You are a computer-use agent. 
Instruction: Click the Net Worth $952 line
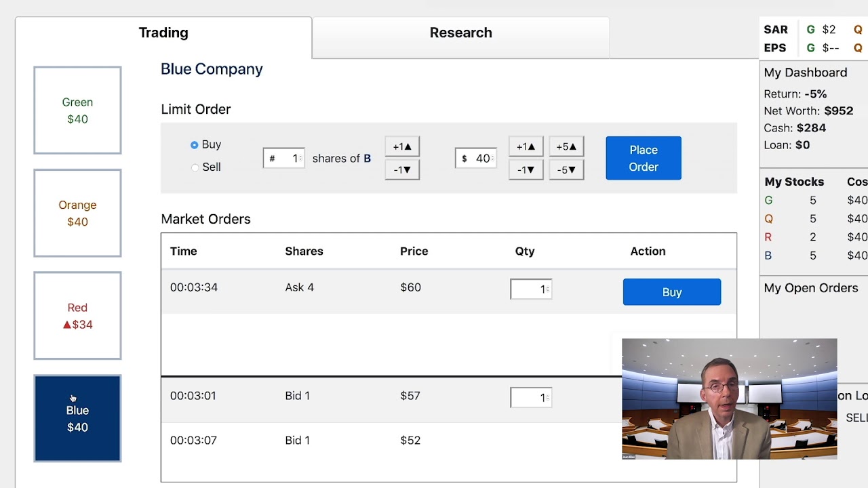click(808, 111)
